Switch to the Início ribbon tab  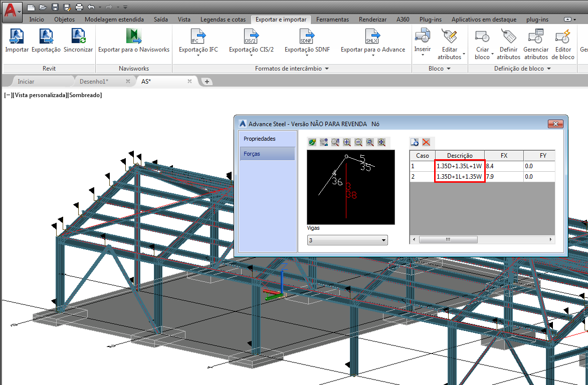pos(37,20)
